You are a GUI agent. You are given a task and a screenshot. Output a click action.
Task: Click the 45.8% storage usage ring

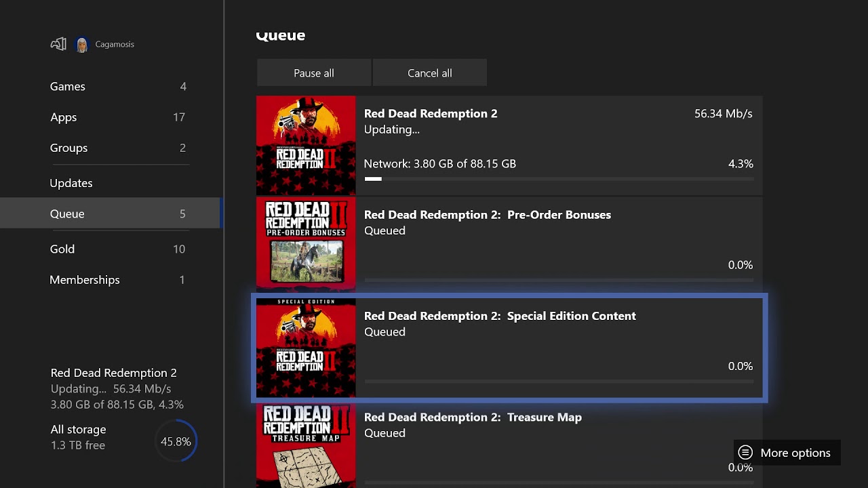click(x=176, y=442)
